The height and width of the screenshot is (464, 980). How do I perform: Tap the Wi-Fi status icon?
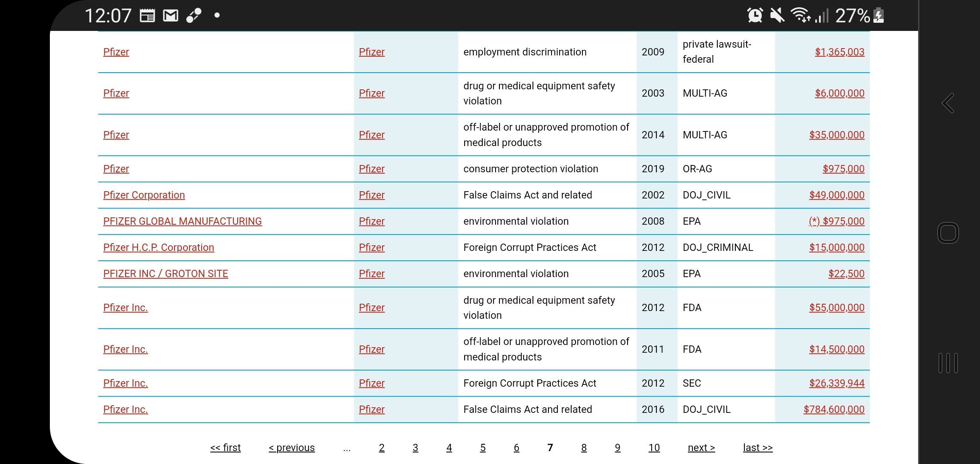click(801, 15)
